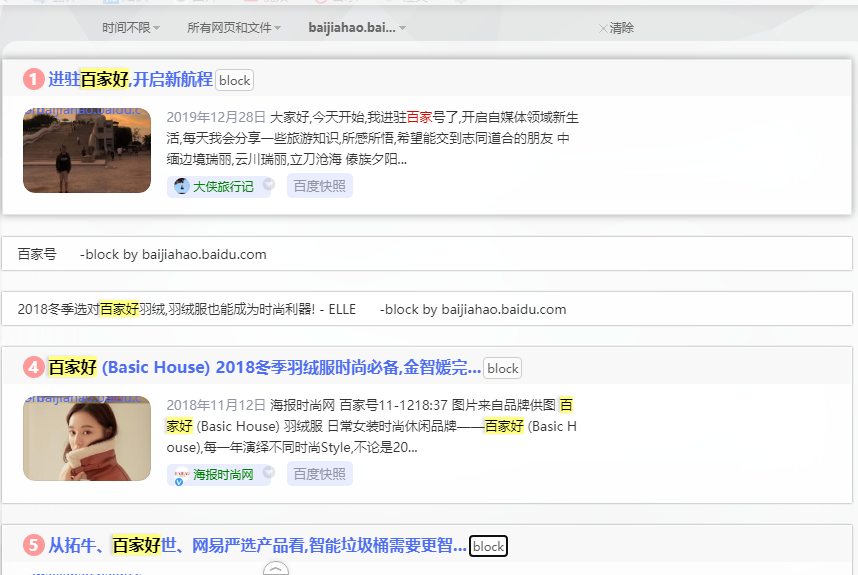Open 百度快照 for the 海报时尚网 result
Screen dimensions: 858x575
320,474
